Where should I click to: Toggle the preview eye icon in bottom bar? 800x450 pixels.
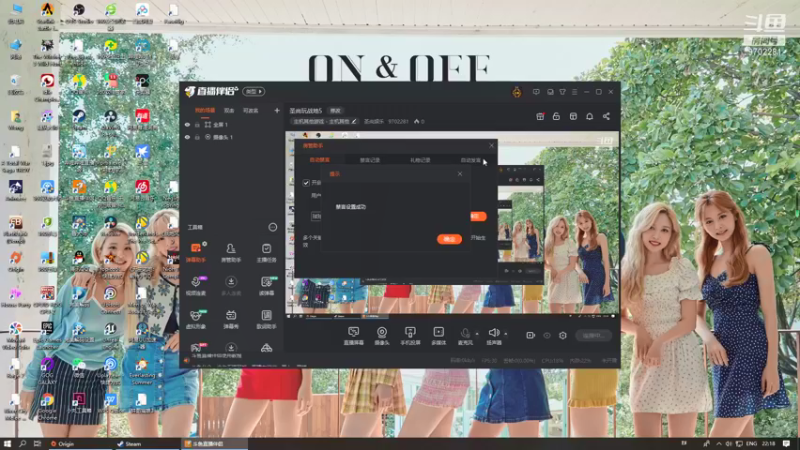pyautogui.click(x=546, y=335)
